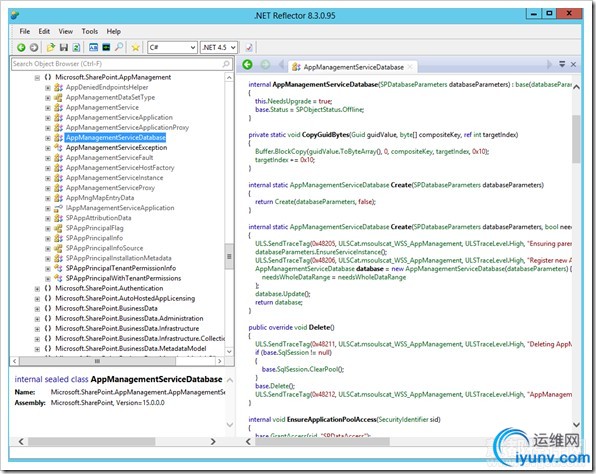The image size is (596, 474).
Task: Click the grey Forward toolbar arrow
Action: (x=34, y=48)
